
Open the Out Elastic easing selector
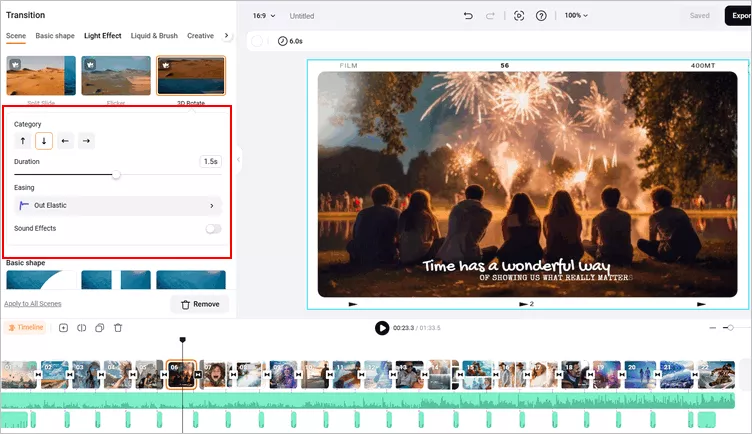pyautogui.click(x=118, y=205)
